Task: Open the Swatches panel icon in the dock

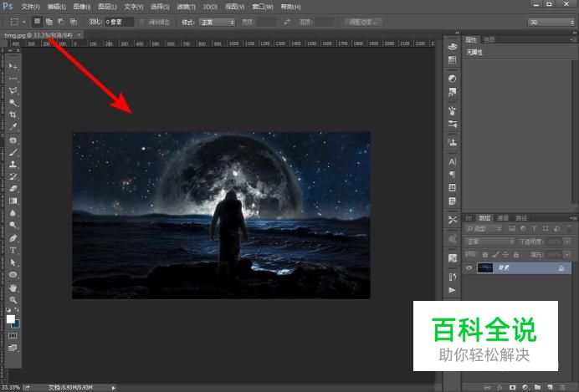Action: (x=453, y=59)
